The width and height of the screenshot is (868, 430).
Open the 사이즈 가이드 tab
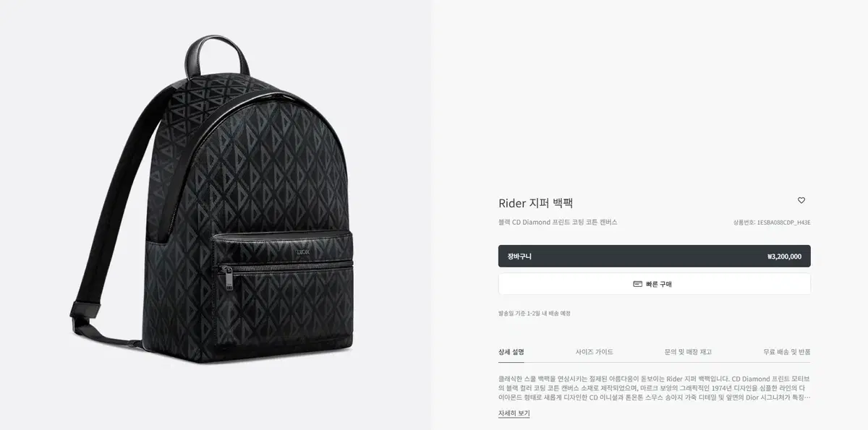595,352
